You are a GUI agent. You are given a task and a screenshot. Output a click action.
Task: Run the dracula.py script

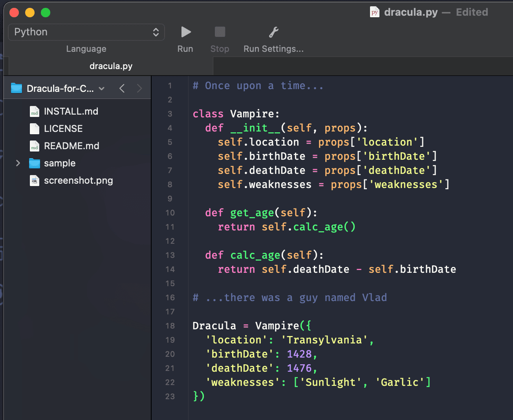185,32
